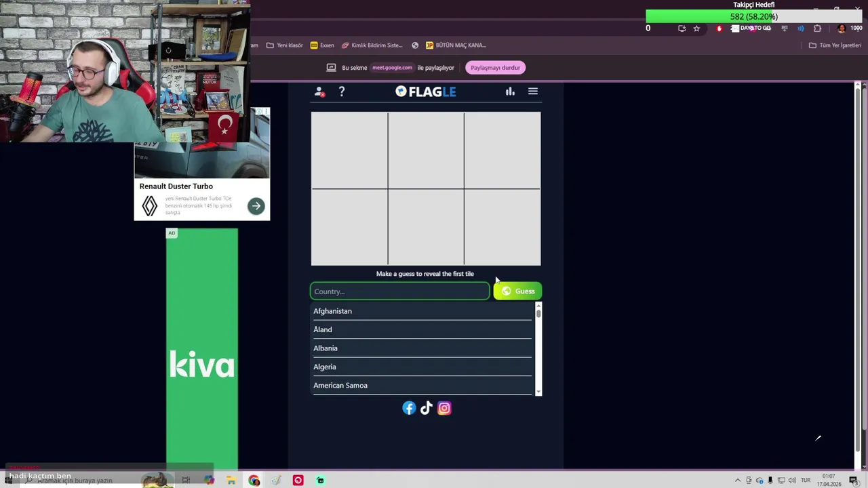Click the Country input field

[400, 291]
